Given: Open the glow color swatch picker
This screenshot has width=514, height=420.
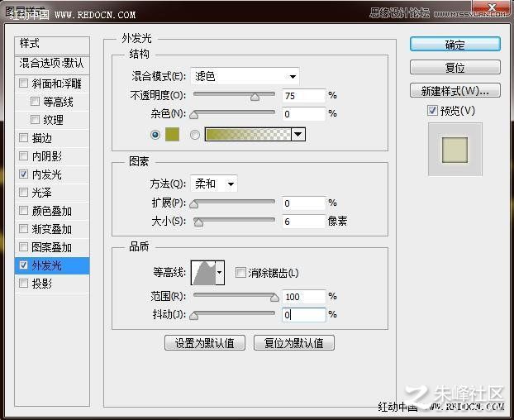Looking at the screenshot, I should [x=172, y=135].
